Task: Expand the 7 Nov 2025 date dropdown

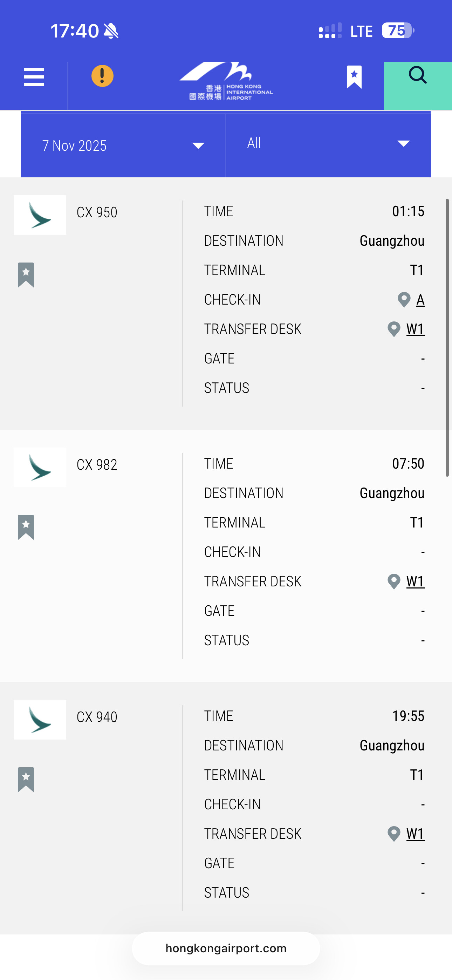Action: pos(123,145)
